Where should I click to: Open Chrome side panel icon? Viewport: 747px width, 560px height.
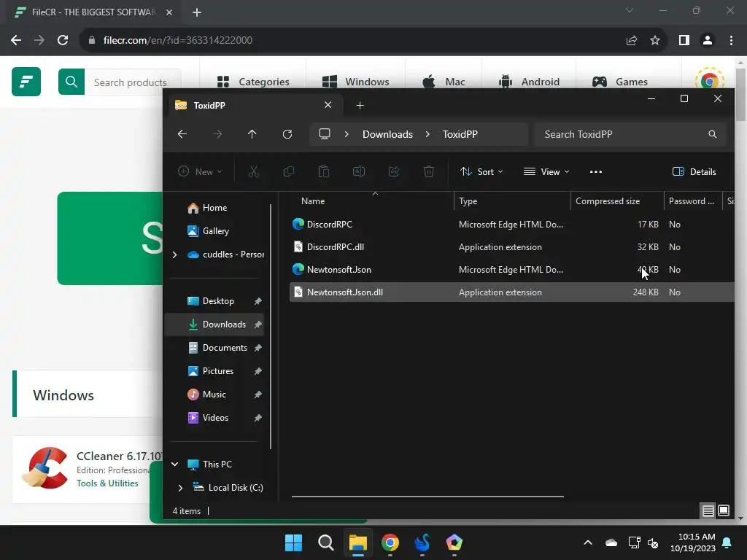[684, 41]
